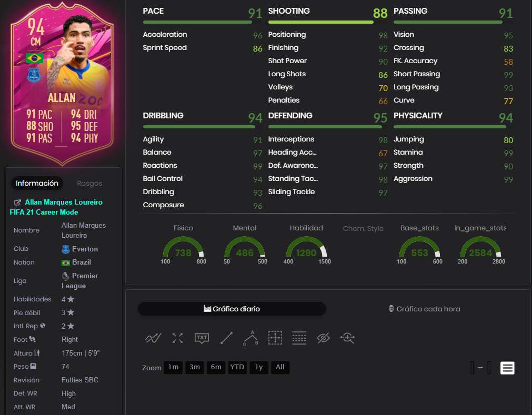Select the chart indicators icon

point(153,338)
